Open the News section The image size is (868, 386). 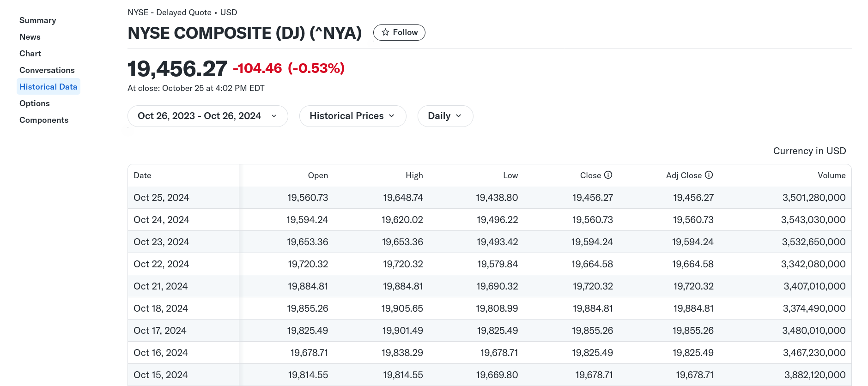point(30,37)
